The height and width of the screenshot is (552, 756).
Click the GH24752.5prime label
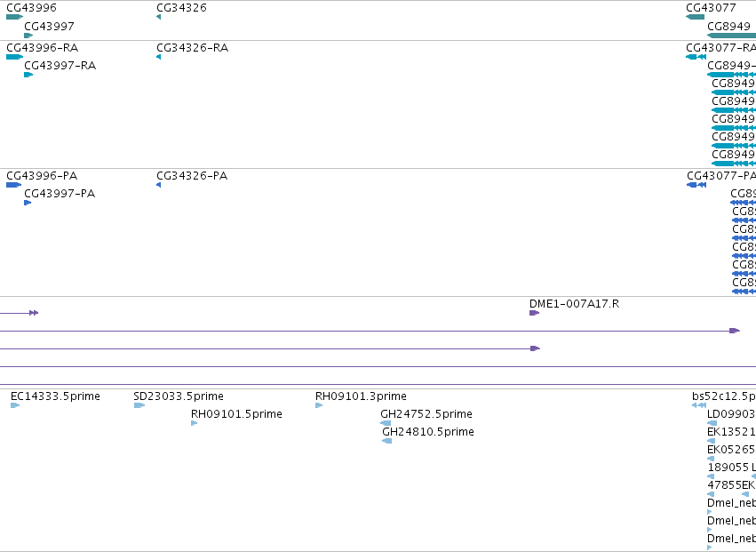(426, 414)
